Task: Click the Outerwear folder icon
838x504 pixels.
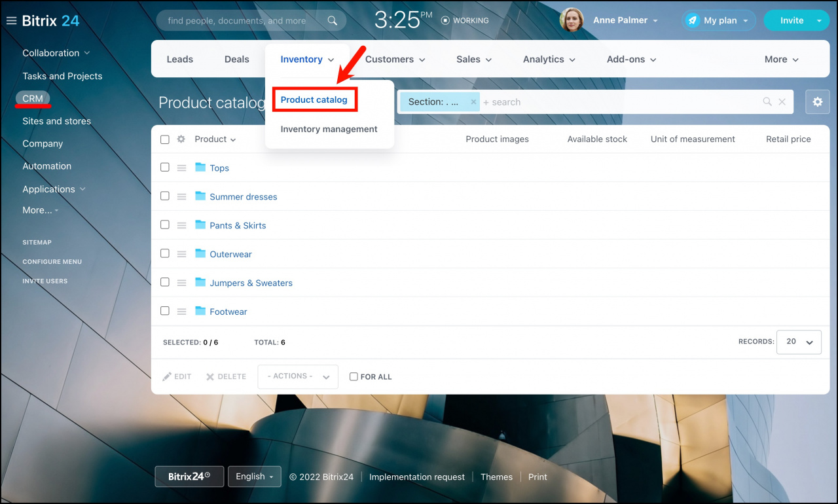Action: pyautogui.click(x=200, y=254)
